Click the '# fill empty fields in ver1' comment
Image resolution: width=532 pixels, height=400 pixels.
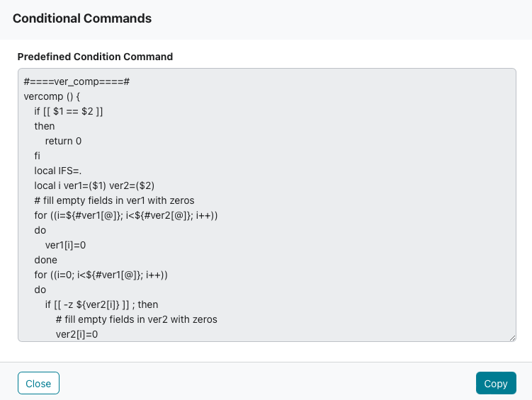tap(114, 200)
